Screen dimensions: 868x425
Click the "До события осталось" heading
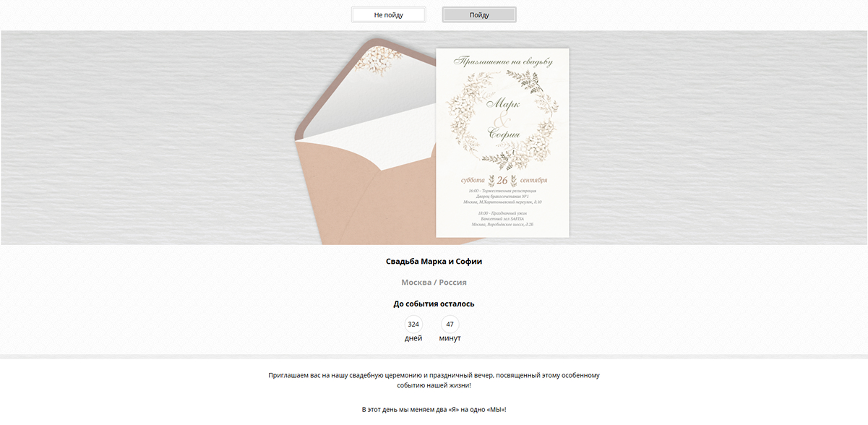(x=434, y=304)
